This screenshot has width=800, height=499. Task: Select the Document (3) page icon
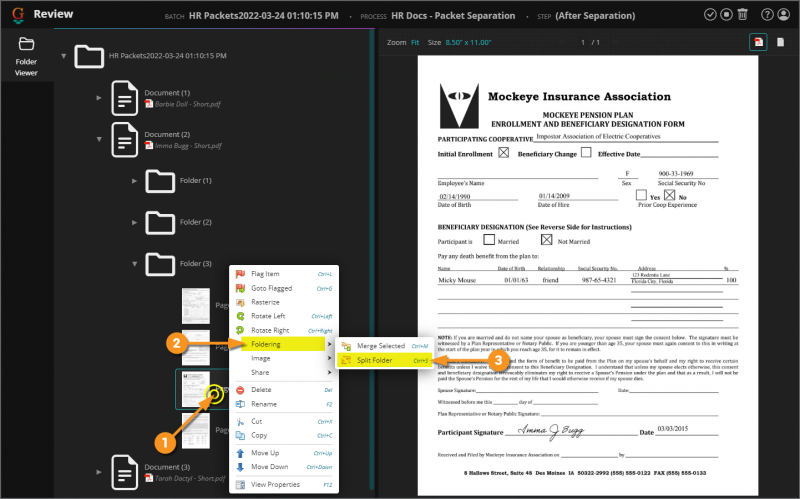click(124, 472)
